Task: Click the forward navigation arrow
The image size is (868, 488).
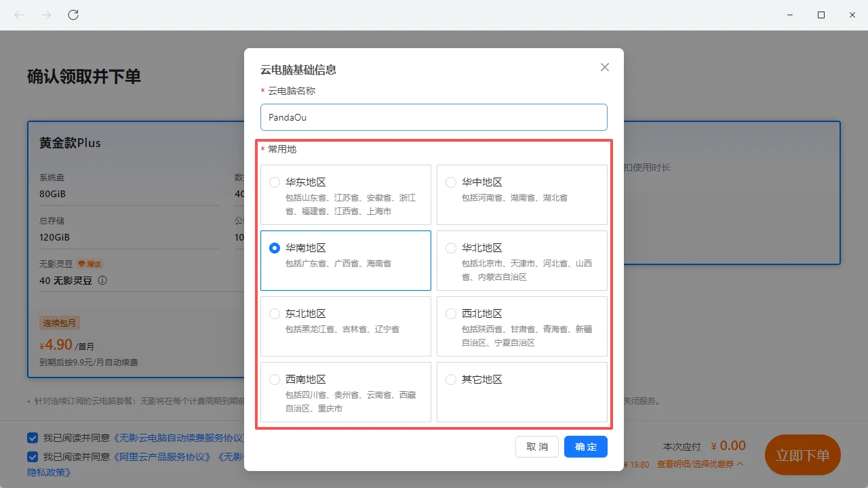Action: (46, 15)
